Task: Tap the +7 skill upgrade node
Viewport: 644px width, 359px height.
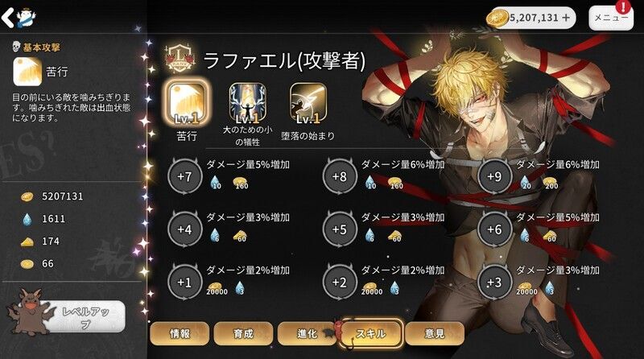Action: click(x=185, y=176)
